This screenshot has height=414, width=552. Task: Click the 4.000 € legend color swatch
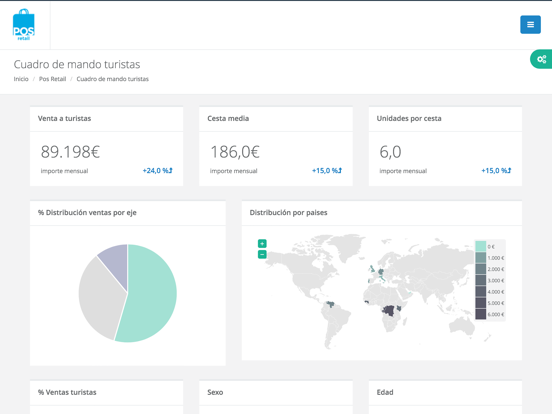481,291
